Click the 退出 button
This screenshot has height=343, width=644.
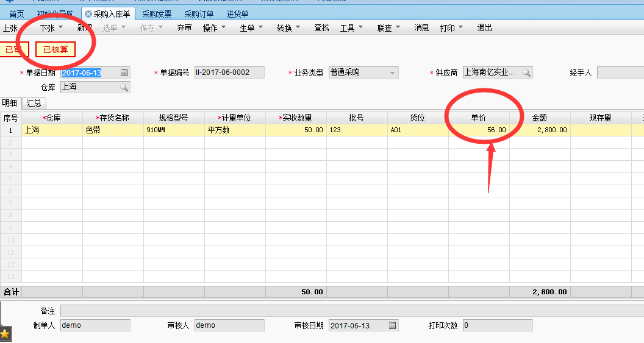(485, 28)
